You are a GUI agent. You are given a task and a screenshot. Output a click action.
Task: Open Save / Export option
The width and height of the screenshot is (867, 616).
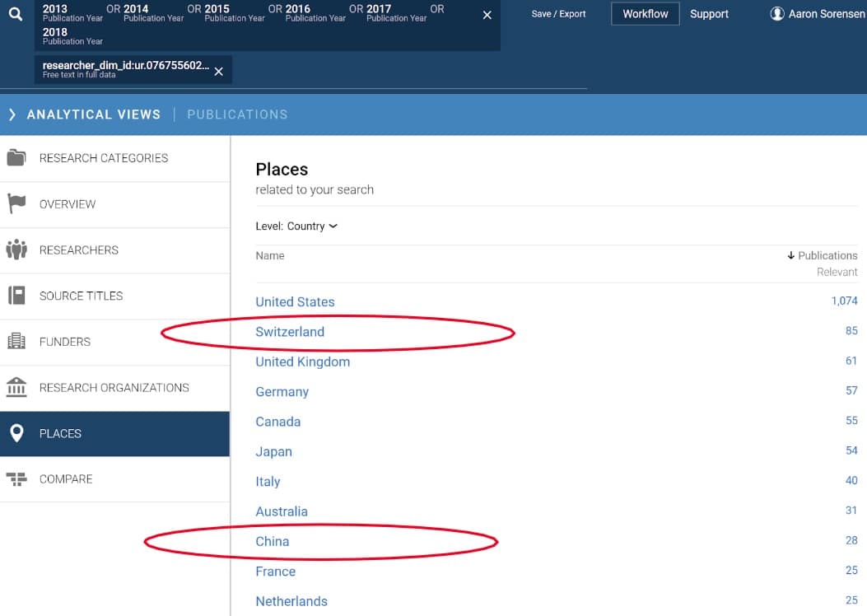(558, 14)
